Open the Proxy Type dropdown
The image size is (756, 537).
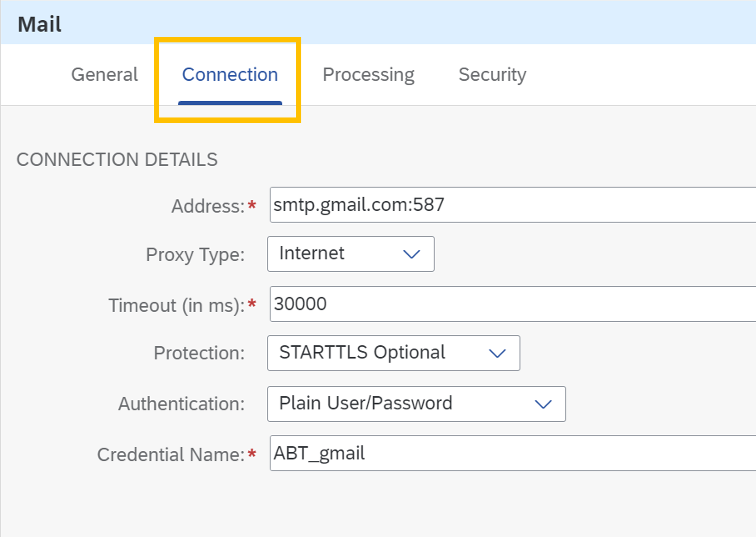point(351,254)
